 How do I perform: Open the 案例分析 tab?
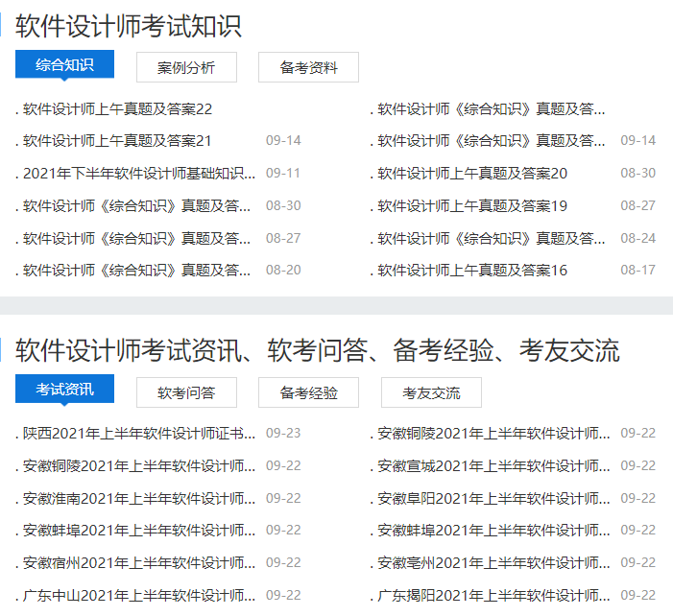pos(186,67)
